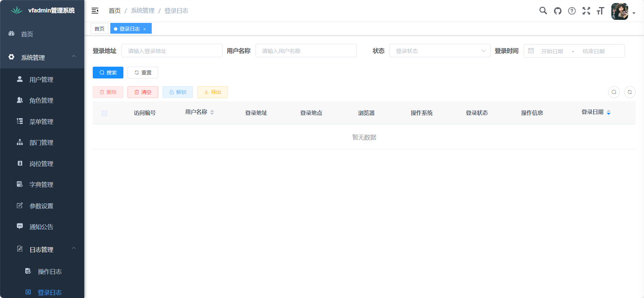Click the 操作信息 column header
Viewport: 644px width, 298px height.
[x=532, y=113]
